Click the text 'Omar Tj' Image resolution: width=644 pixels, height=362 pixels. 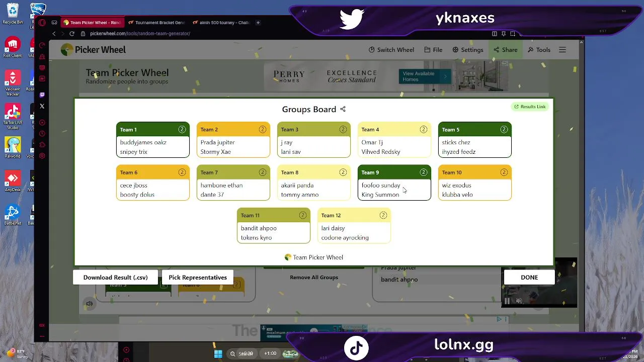click(372, 142)
